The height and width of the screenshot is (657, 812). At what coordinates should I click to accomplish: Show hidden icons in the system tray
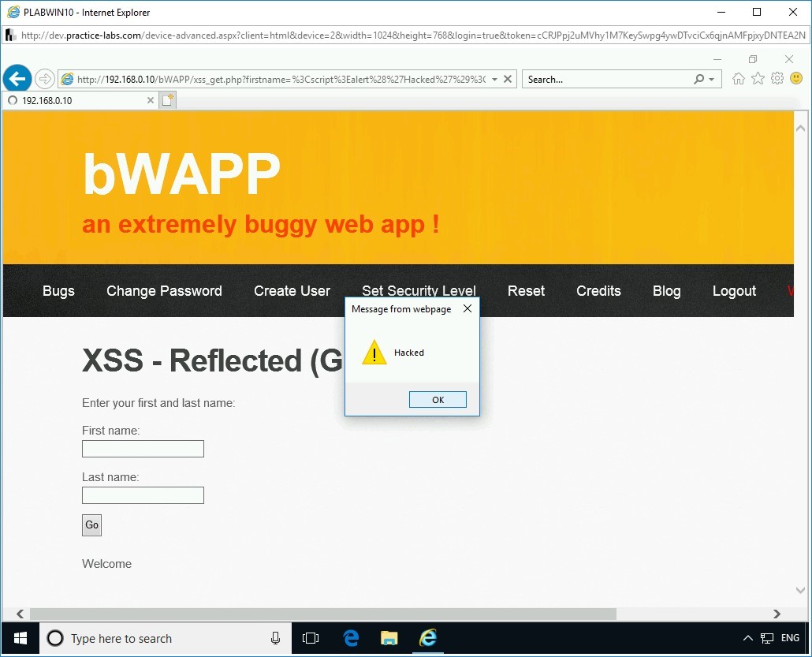click(747, 637)
